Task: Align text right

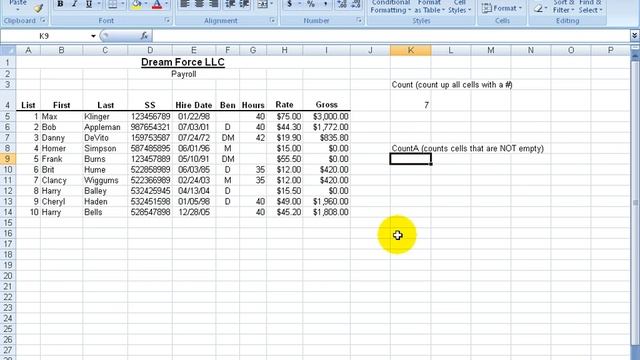Action: pyautogui.click(x=213, y=4)
